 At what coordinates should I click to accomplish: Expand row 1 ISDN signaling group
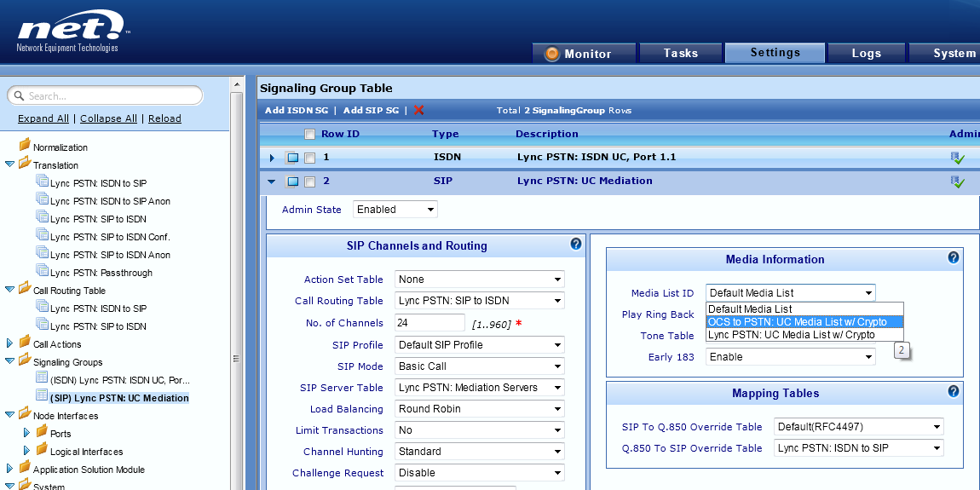click(x=272, y=158)
